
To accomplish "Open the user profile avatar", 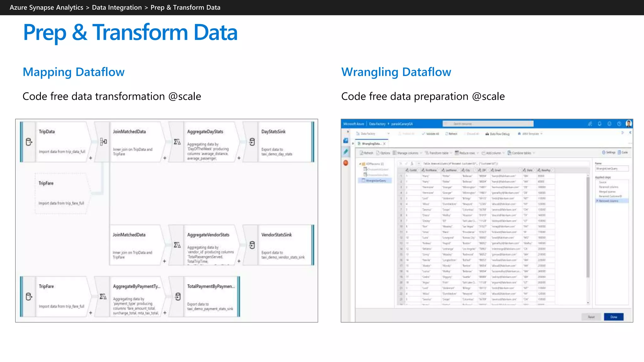I will tap(629, 124).
